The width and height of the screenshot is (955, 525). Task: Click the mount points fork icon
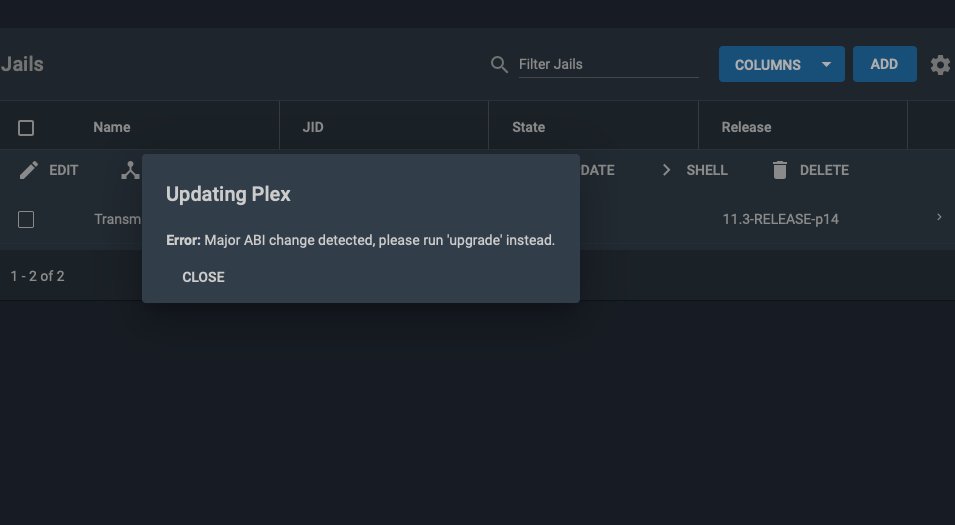coord(130,171)
